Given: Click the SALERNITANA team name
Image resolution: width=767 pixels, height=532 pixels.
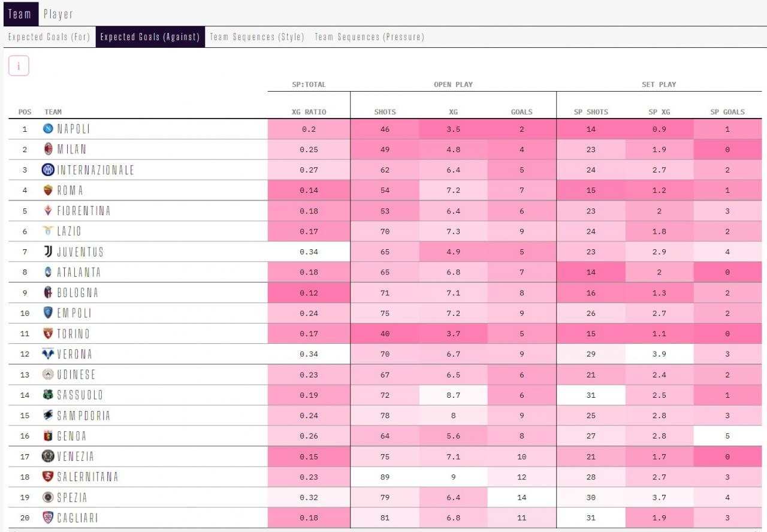Looking at the screenshot, I should click(87, 476).
